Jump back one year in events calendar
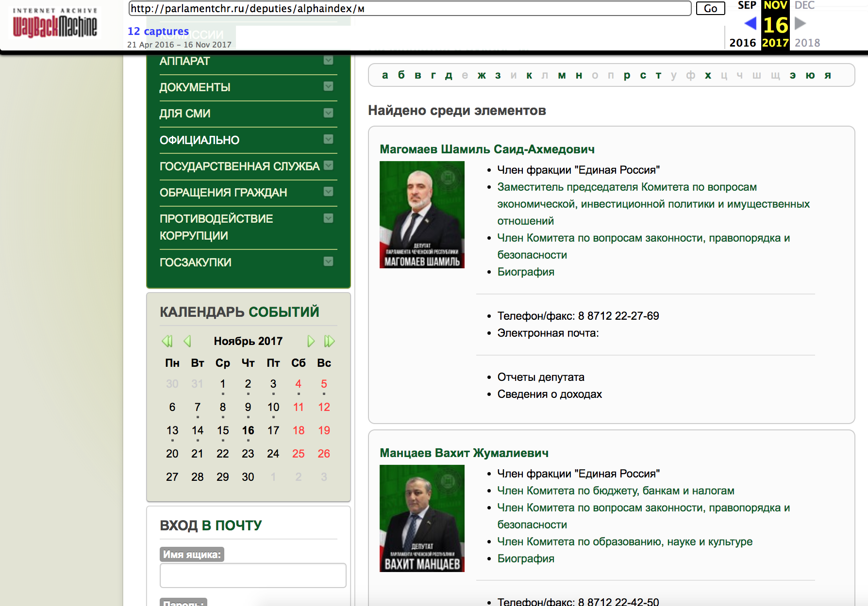 pyautogui.click(x=167, y=341)
